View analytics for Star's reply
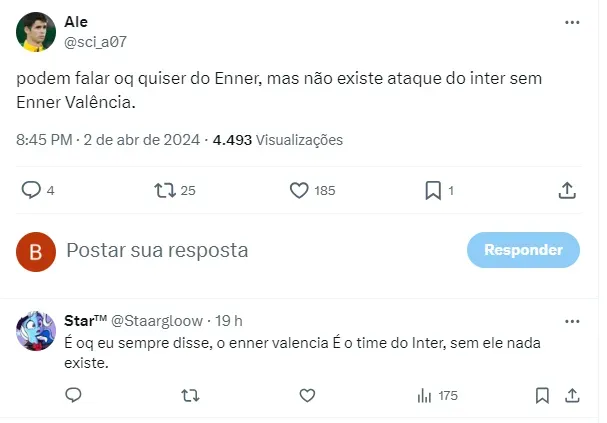 [423, 396]
